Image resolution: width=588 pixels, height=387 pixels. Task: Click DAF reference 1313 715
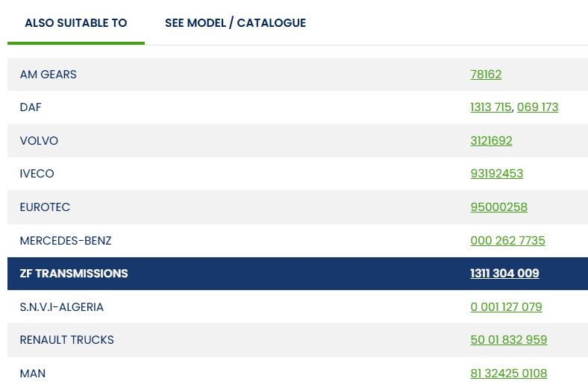tap(490, 107)
